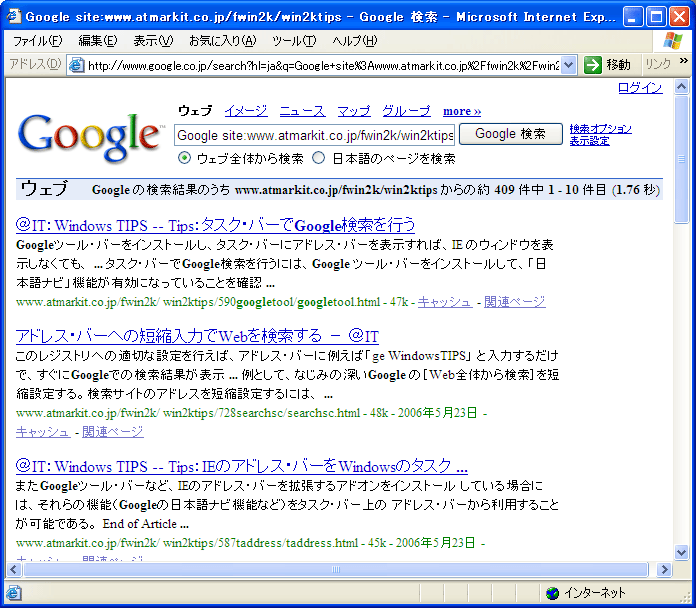Open result タスク・バーでGoogle検索を行う
Viewport: 696px width, 608px height.
pos(215,225)
